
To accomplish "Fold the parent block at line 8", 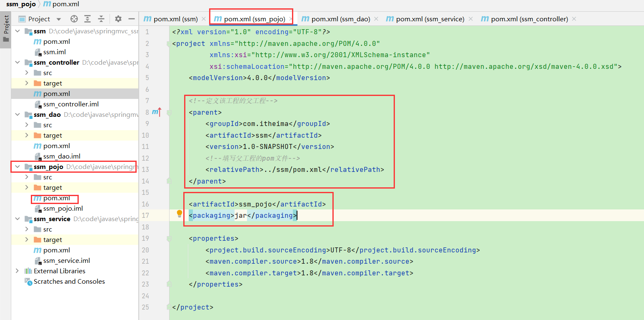I will coord(169,112).
